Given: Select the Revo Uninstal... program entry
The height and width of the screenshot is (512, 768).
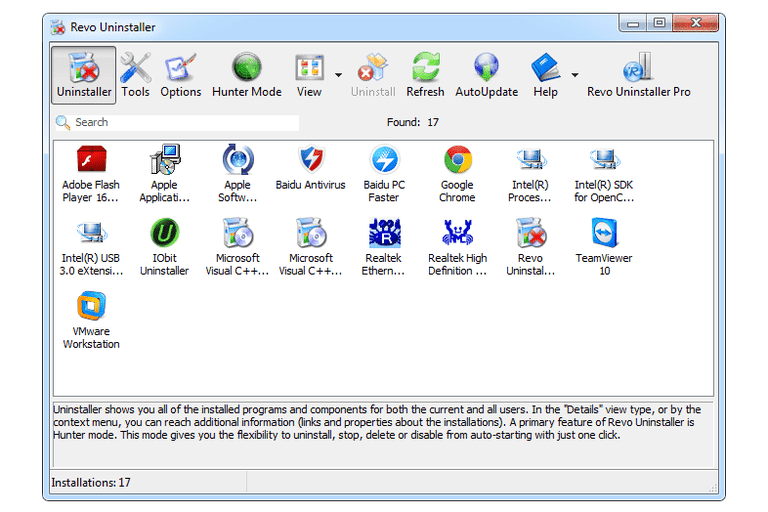Looking at the screenshot, I should tap(530, 247).
